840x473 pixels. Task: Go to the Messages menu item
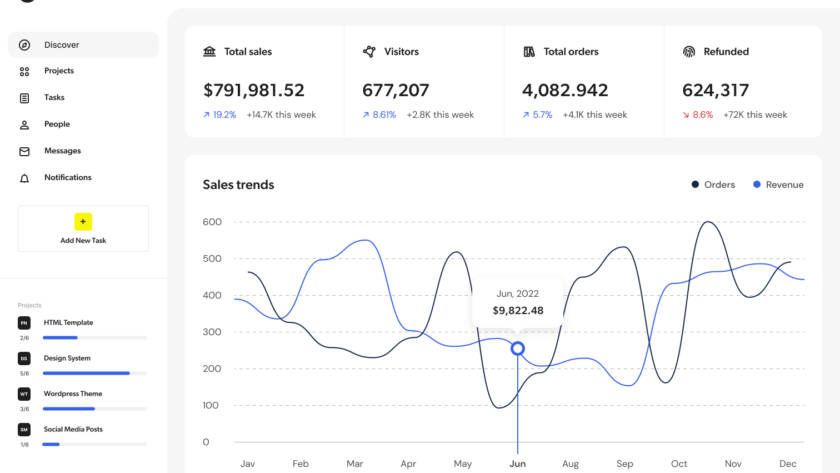[62, 151]
